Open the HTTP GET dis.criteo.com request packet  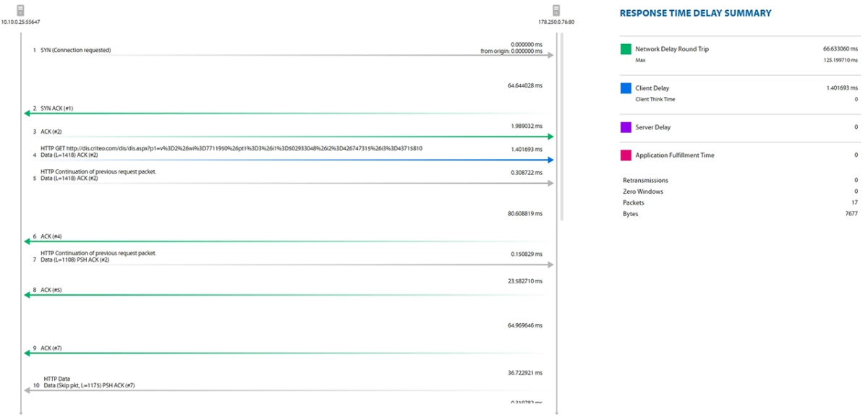pos(289,153)
